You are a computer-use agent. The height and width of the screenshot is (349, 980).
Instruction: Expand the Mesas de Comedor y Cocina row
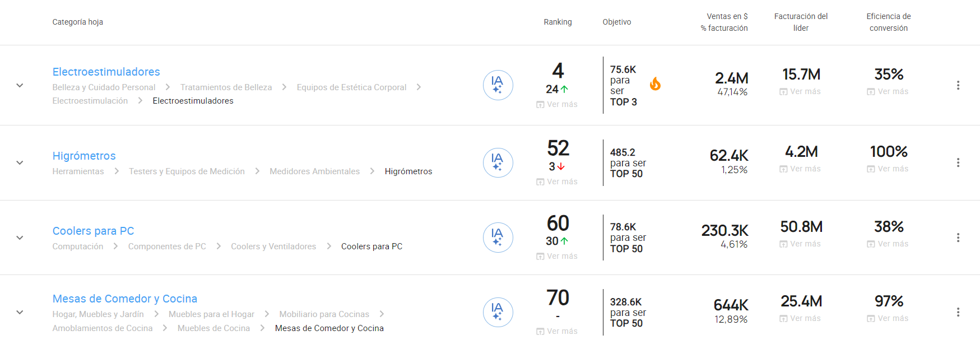coord(20,313)
